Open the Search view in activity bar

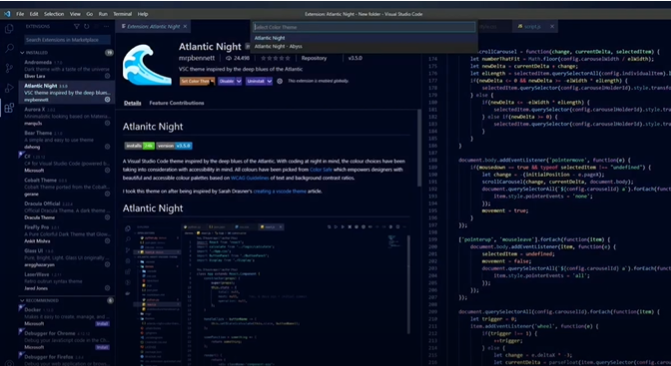[x=9, y=48]
